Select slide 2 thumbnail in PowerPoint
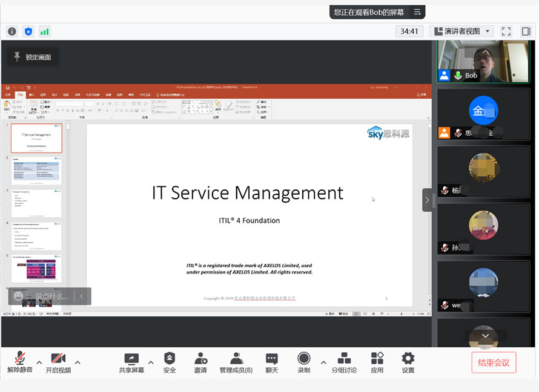Screen dimensions: 539x392 [x=36, y=171]
